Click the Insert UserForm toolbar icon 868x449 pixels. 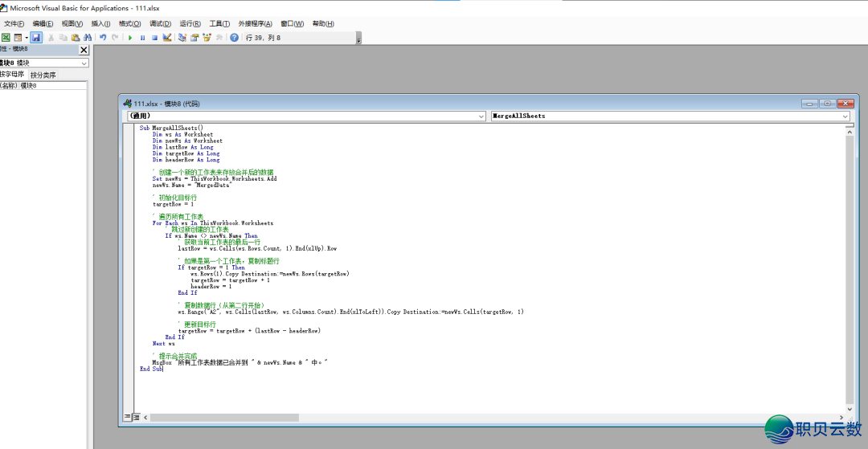(x=18, y=38)
